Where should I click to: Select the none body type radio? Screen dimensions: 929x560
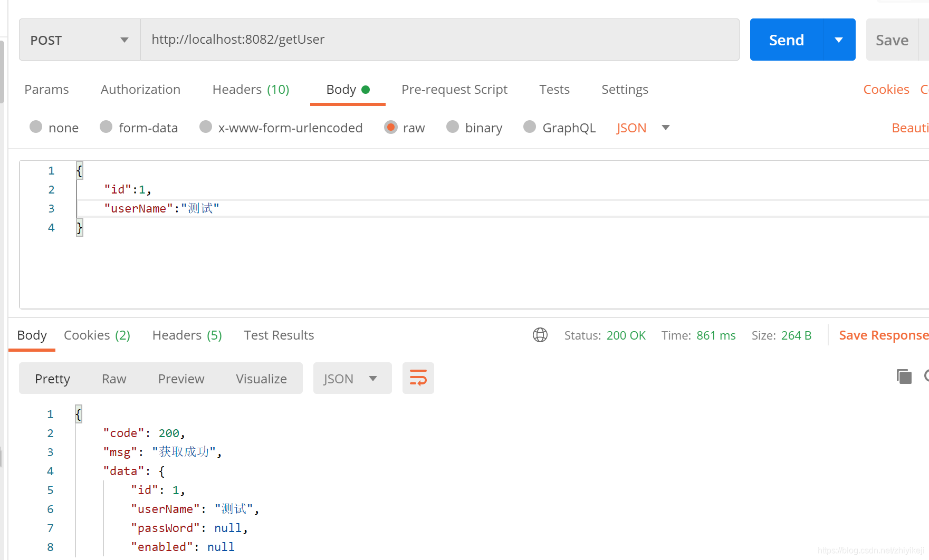[x=36, y=127]
